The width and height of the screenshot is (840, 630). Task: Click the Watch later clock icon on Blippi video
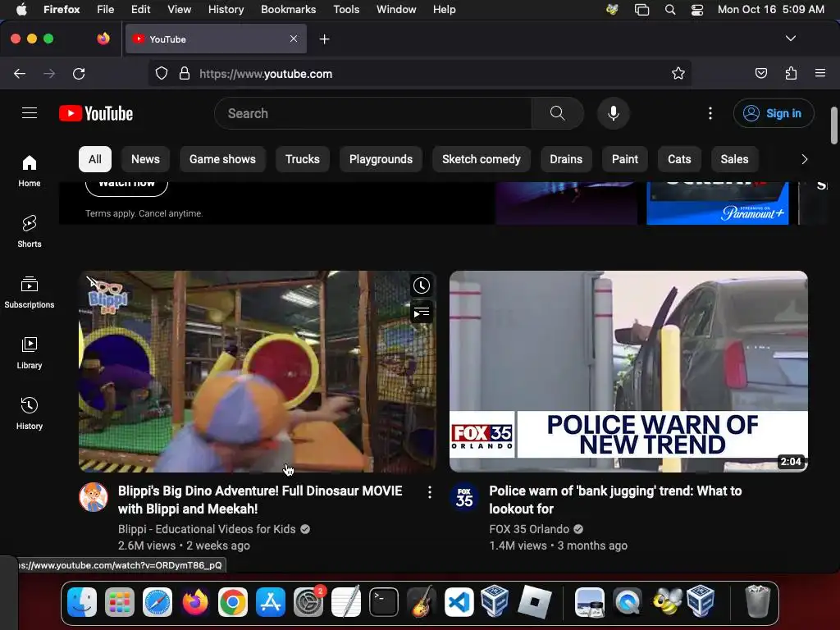click(422, 285)
